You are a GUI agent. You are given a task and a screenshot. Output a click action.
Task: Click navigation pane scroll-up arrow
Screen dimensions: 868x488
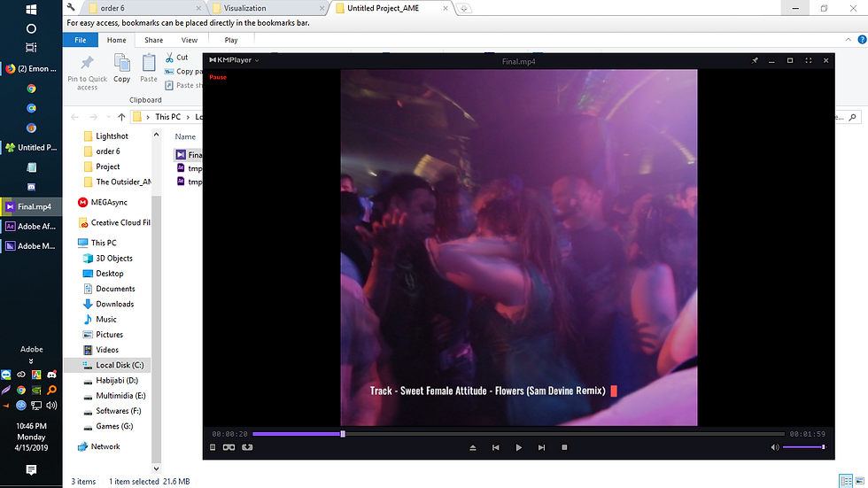pos(156,135)
